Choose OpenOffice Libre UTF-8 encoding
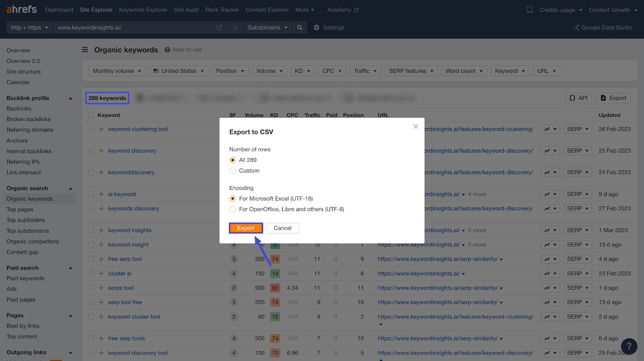644x361 pixels. tap(233, 209)
